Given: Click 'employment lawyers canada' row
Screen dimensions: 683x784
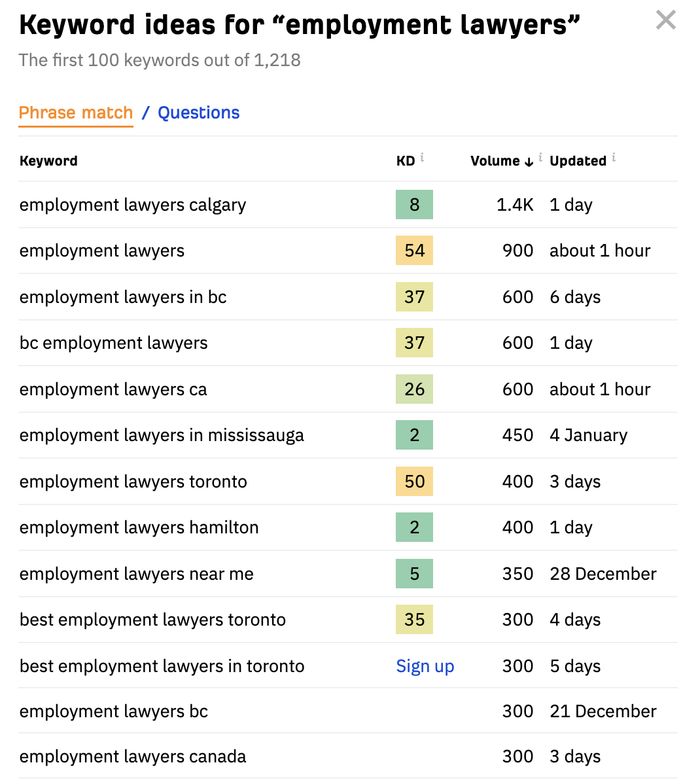Looking at the screenshot, I should coord(133,757).
